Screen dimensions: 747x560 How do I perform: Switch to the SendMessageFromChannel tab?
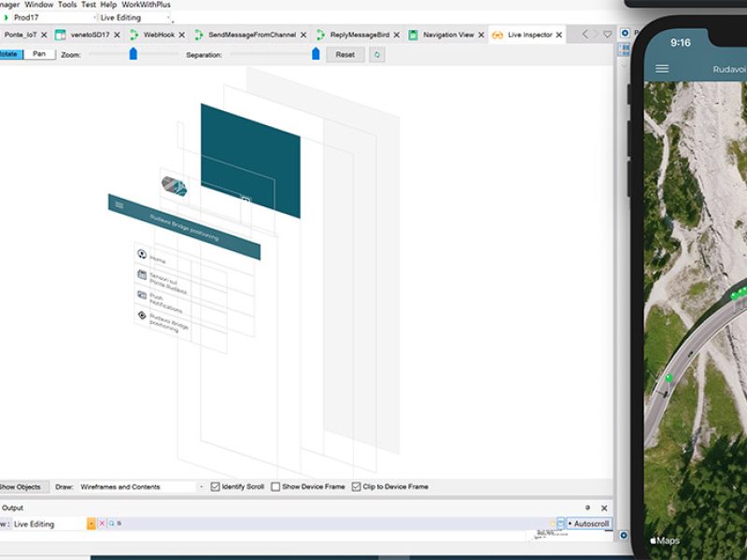point(252,35)
